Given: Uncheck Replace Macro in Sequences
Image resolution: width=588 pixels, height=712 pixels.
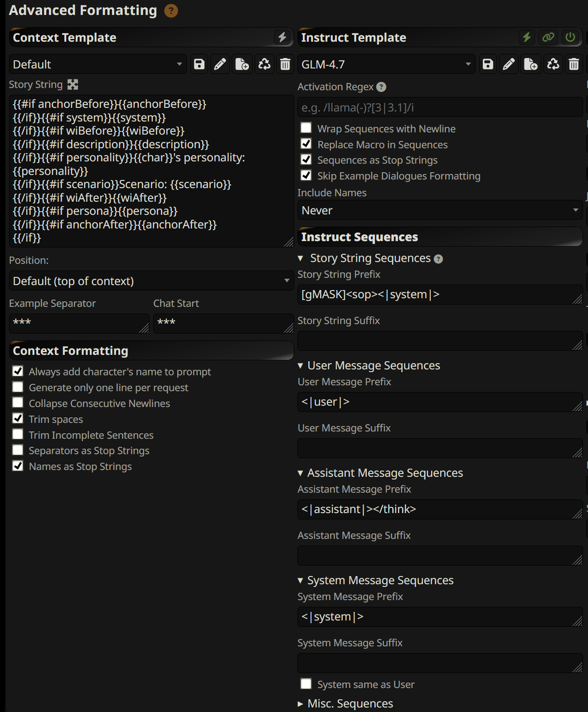Looking at the screenshot, I should coord(306,144).
